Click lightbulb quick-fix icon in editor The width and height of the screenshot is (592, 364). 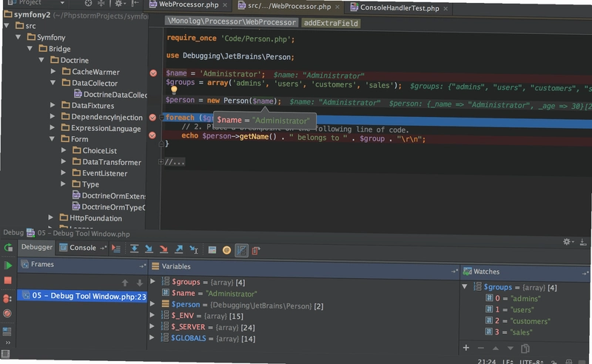[x=174, y=90]
